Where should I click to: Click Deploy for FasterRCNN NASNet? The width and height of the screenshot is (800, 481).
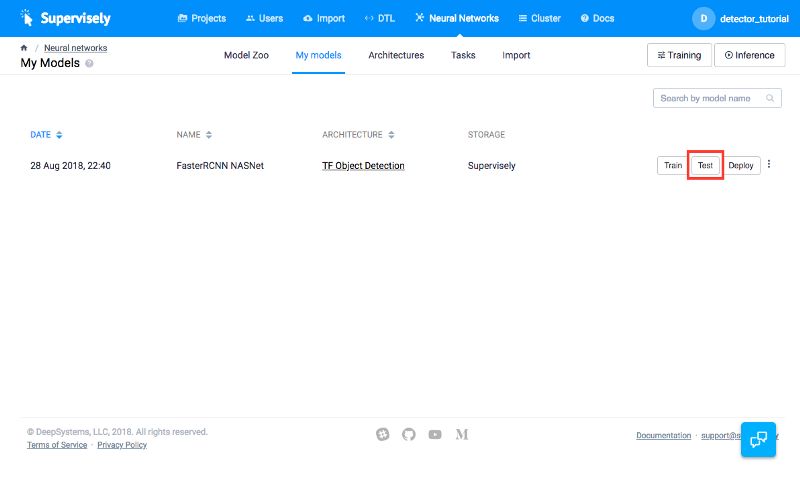pyautogui.click(x=741, y=165)
